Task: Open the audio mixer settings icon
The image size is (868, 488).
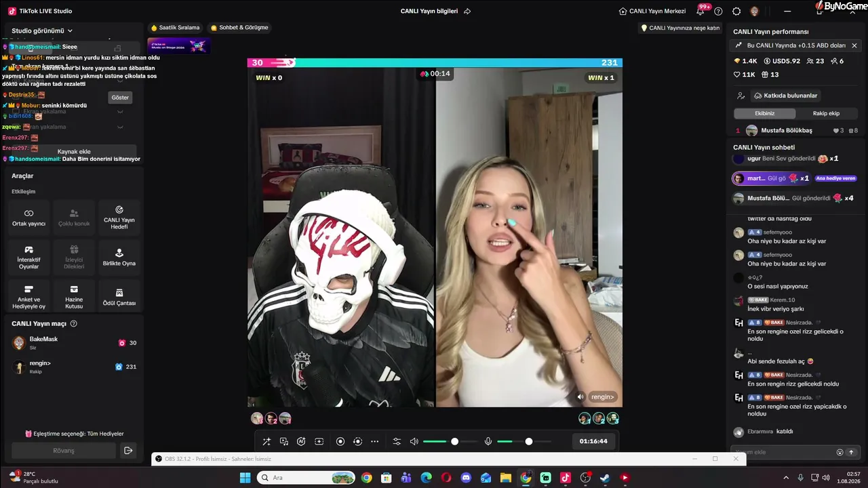Action: click(397, 441)
